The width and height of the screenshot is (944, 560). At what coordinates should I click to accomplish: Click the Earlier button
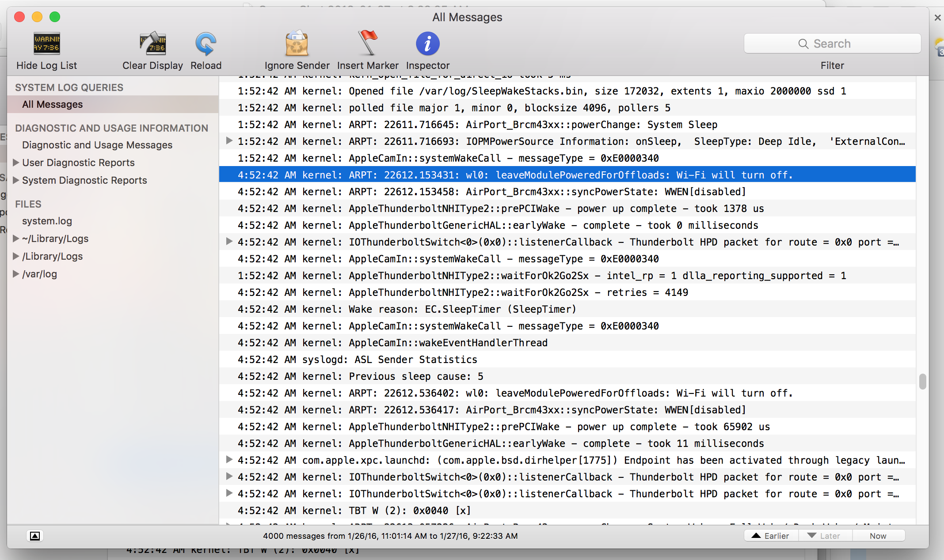pos(771,536)
